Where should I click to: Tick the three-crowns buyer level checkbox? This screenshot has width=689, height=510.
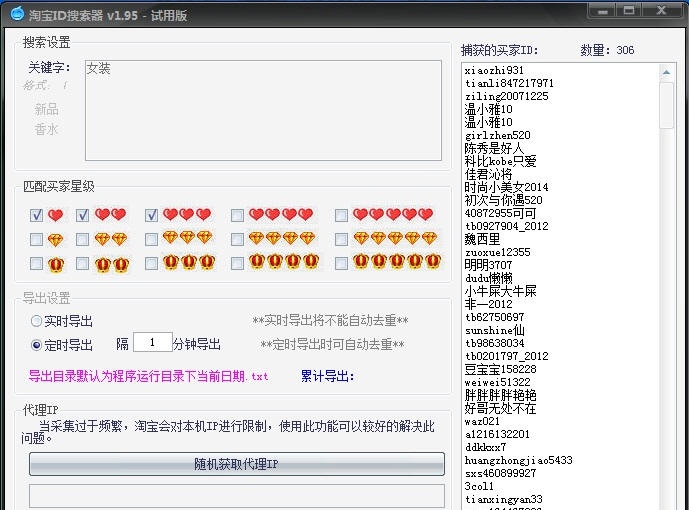151,263
